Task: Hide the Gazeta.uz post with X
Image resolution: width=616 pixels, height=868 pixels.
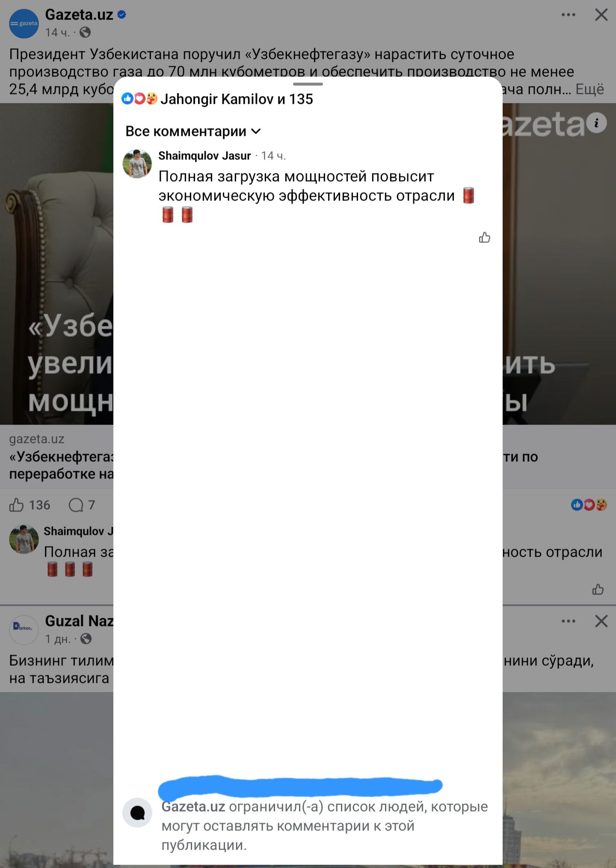Action: [601, 15]
